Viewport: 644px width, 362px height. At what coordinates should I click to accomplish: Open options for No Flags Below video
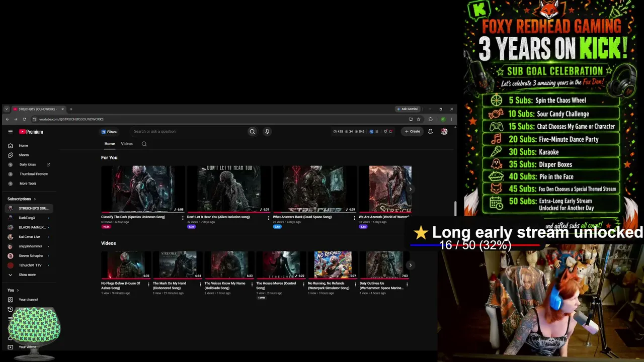[x=148, y=284]
